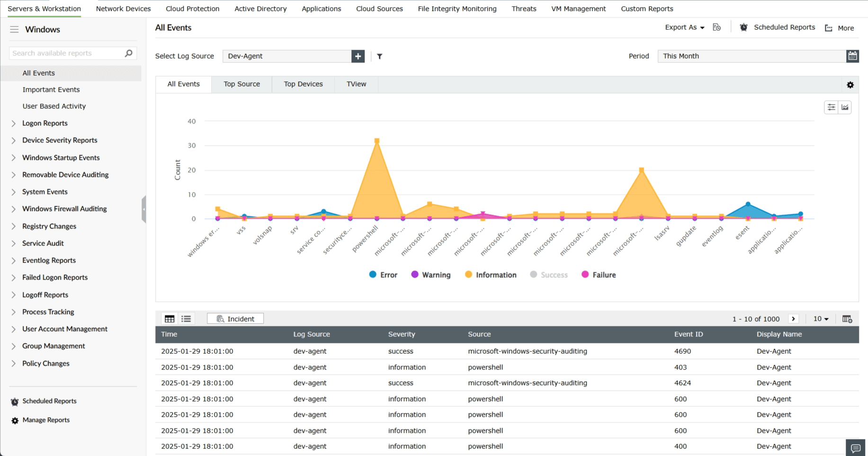The height and width of the screenshot is (456, 868).
Task: Click the plus icon to add log source
Action: pyautogui.click(x=358, y=56)
